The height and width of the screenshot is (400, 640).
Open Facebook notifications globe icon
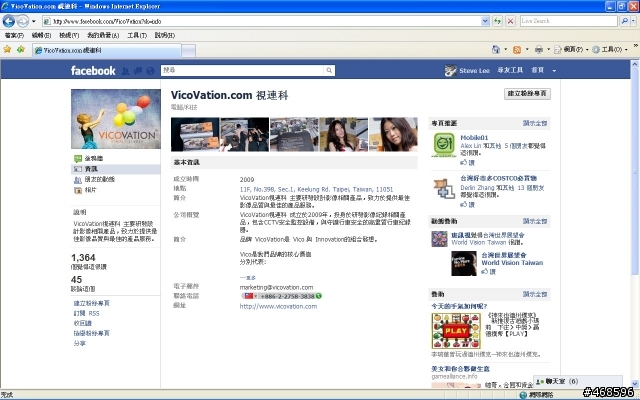[150, 71]
